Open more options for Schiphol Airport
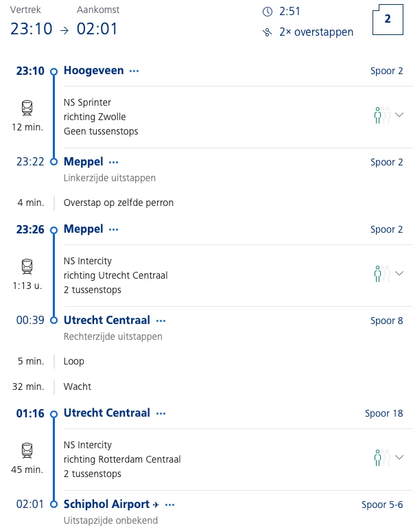 (x=170, y=505)
